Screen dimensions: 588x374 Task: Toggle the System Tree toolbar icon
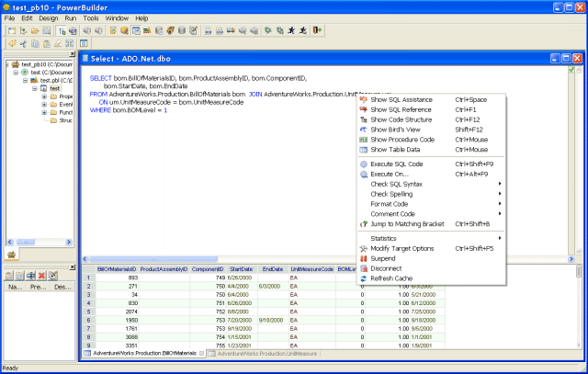(x=62, y=30)
